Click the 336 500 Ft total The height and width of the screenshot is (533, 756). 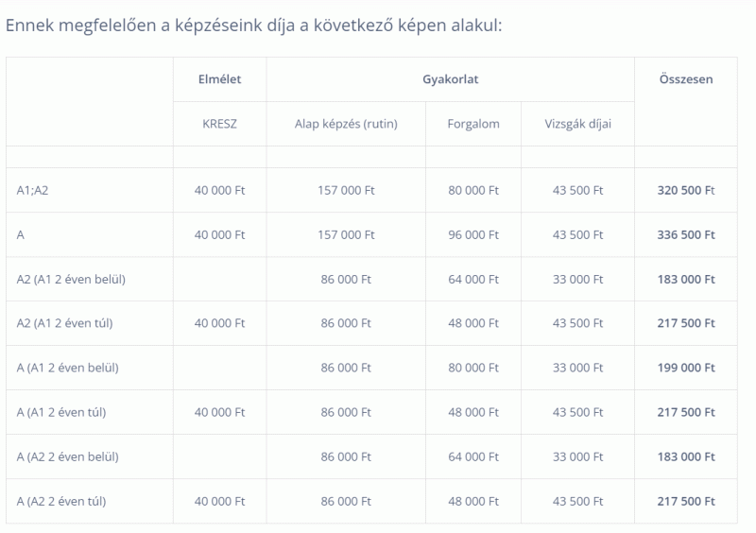686,235
